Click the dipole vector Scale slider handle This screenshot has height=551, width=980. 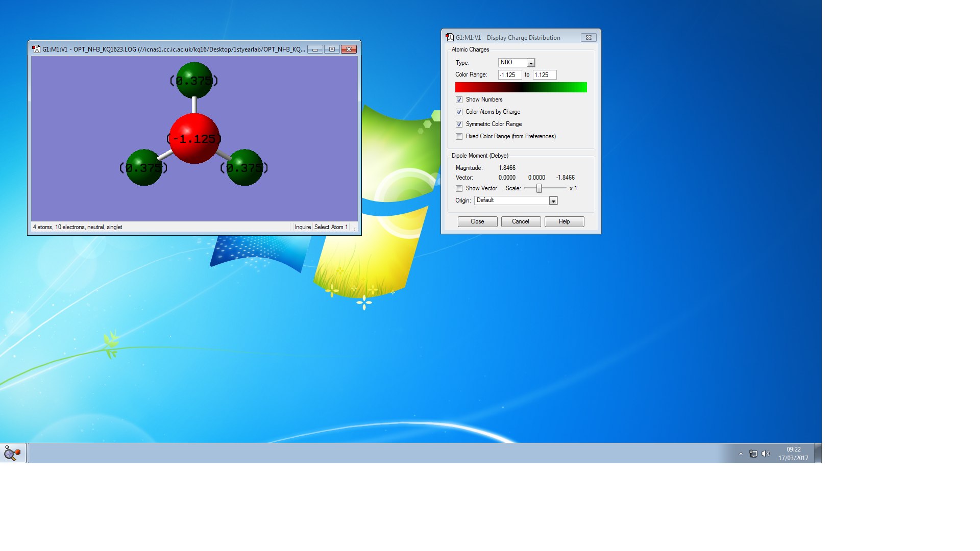pyautogui.click(x=539, y=189)
